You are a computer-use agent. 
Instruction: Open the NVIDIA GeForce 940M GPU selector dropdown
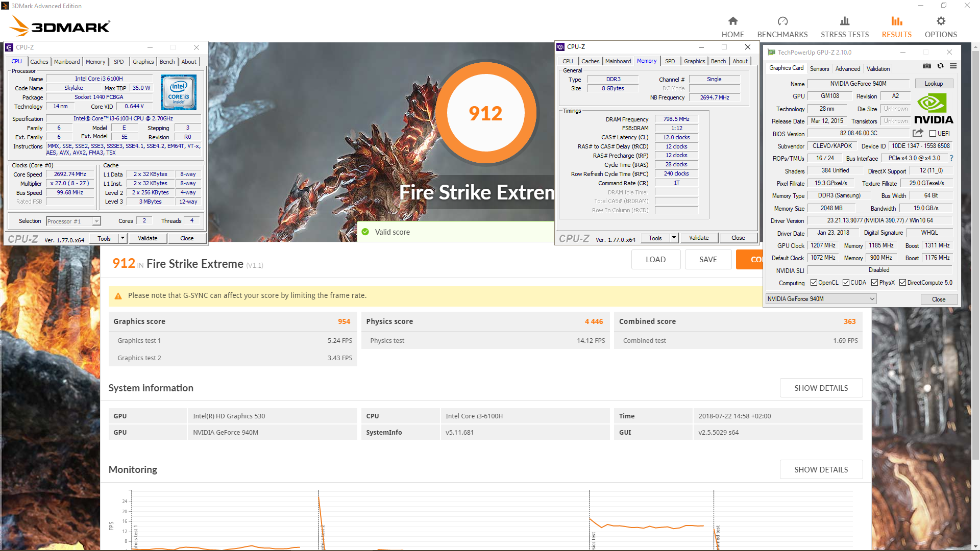[821, 299]
